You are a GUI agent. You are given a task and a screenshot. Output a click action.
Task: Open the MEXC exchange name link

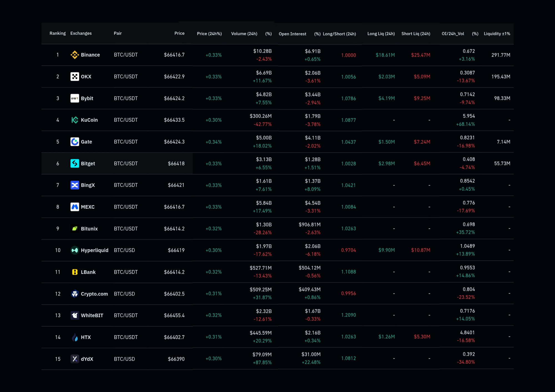tap(88, 207)
